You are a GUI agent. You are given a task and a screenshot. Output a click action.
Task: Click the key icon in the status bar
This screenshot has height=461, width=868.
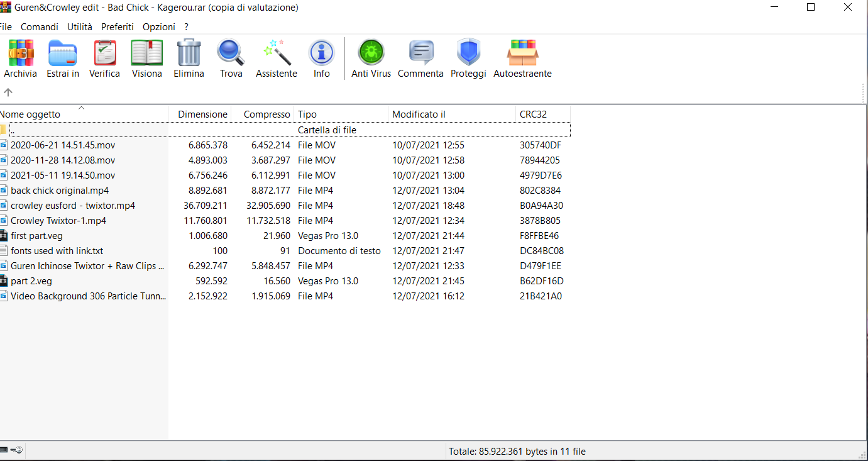[x=16, y=450]
